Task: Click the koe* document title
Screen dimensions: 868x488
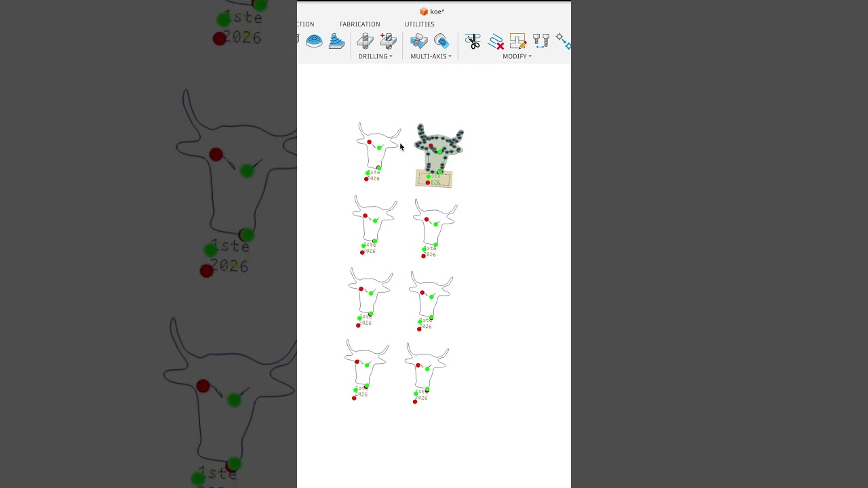Action: pyautogui.click(x=437, y=12)
